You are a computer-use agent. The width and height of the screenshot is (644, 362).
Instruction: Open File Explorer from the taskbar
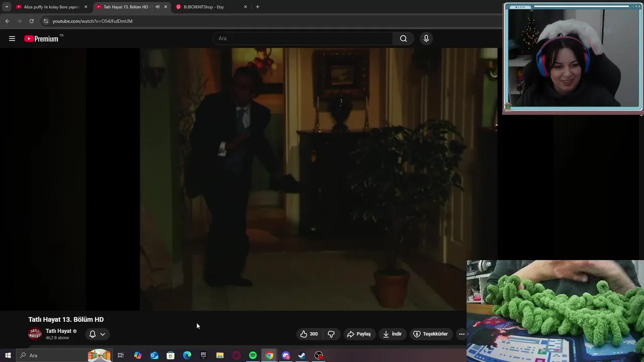220,355
